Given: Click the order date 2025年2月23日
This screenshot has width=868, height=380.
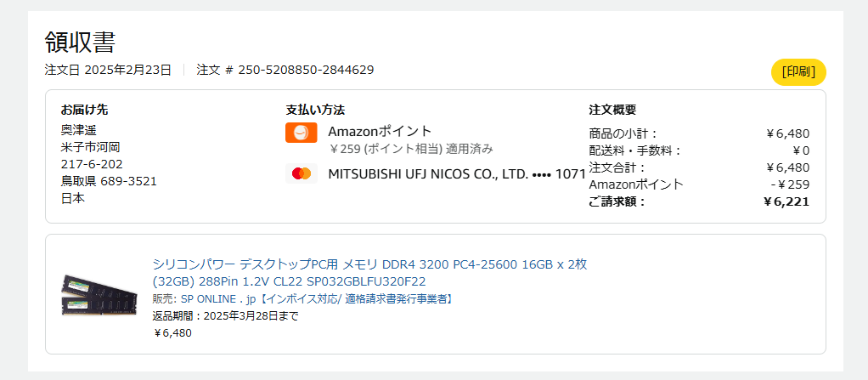Looking at the screenshot, I should click(127, 70).
